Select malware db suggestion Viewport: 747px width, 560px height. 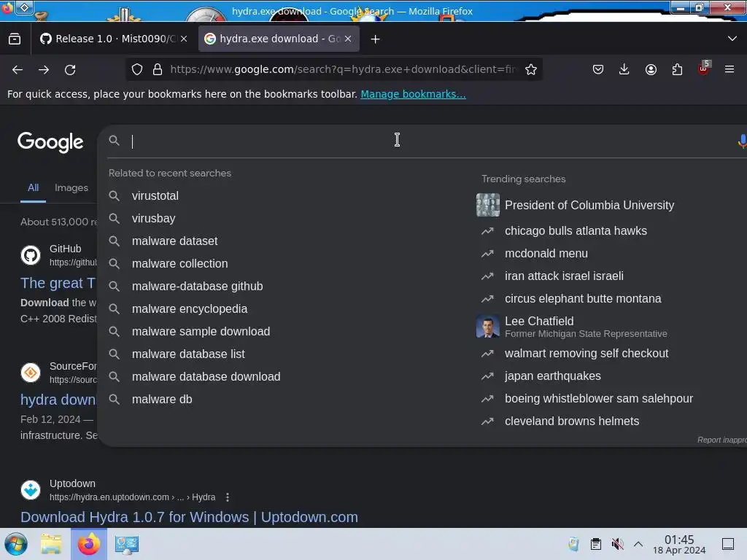162,399
